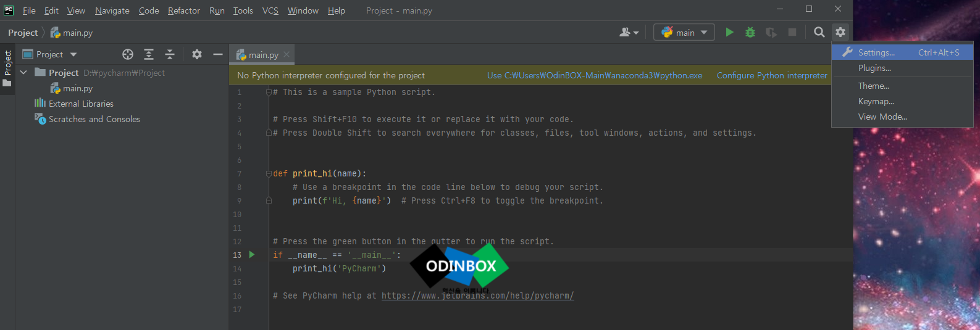Screen dimensions: 980x330
Task: Choose Settings... from the popup menu
Action: click(x=902, y=52)
